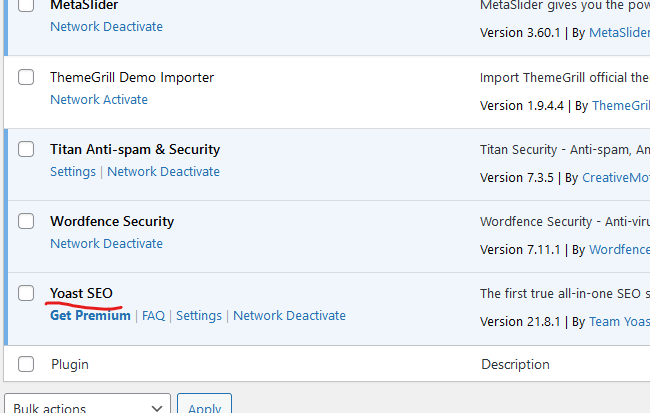
Task: Click the Plugin column footer label
Action: [x=70, y=364]
